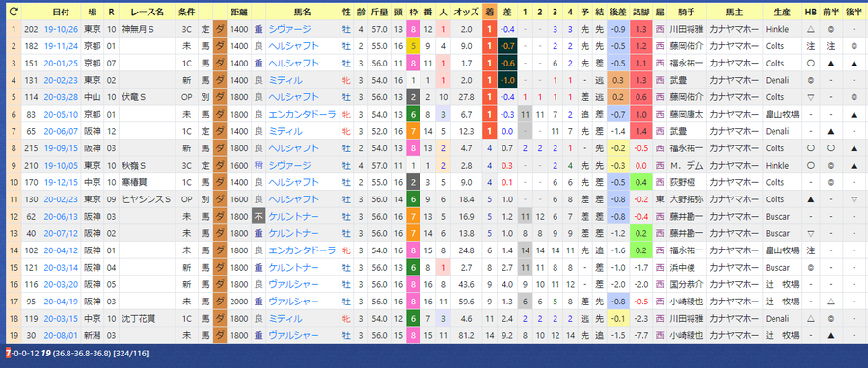Open horse シヴァージ in row 1

pyautogui.click(x=289, y=29)
